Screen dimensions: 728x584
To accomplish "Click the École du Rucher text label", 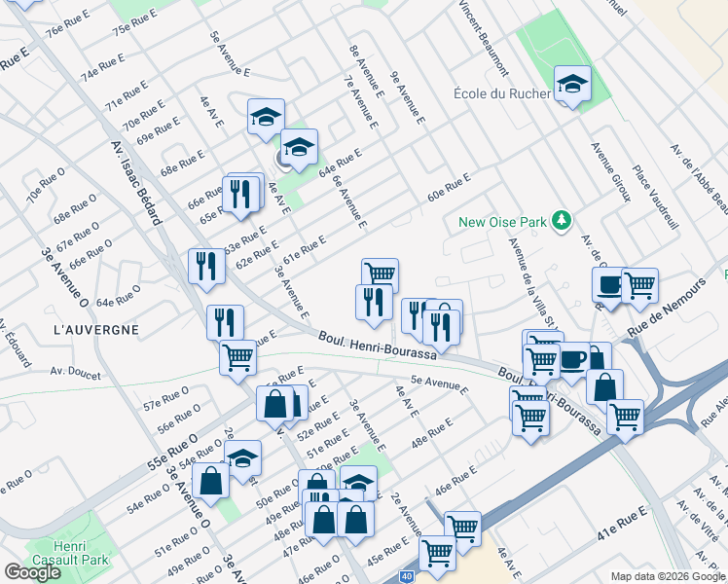I will click(502, 93).
